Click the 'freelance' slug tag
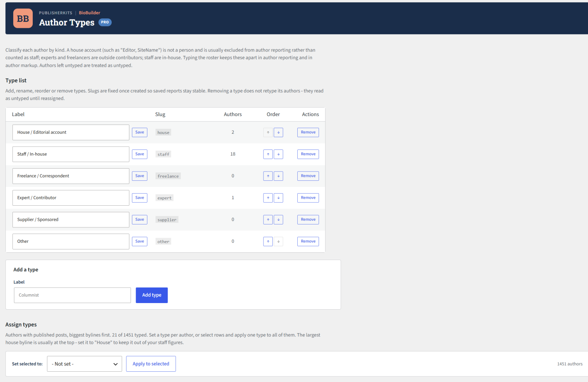 (x=168, y=176)
